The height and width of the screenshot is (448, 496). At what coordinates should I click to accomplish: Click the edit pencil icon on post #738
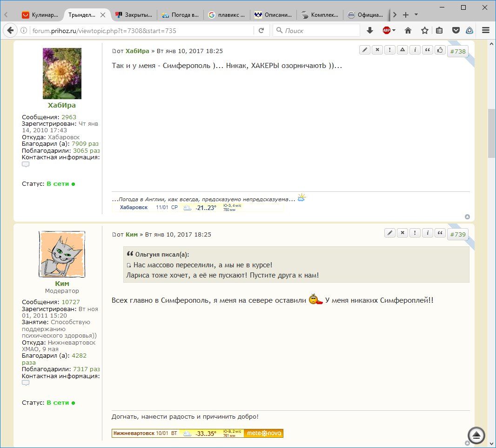click(365, 50)
